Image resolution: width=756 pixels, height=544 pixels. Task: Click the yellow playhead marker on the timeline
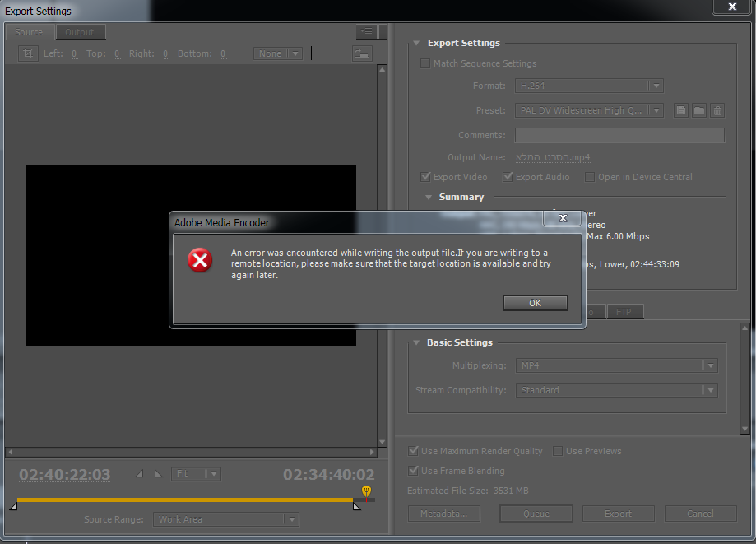[x=366, y=491]
